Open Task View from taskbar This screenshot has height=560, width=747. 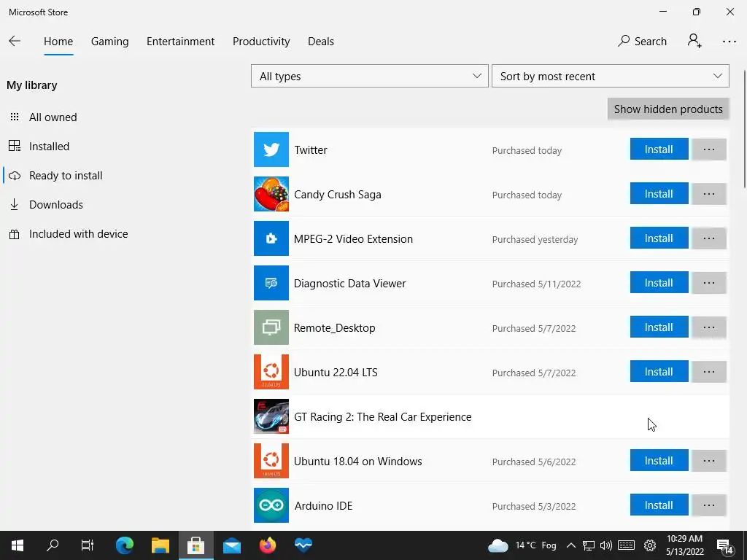click(x=88, y=545)
